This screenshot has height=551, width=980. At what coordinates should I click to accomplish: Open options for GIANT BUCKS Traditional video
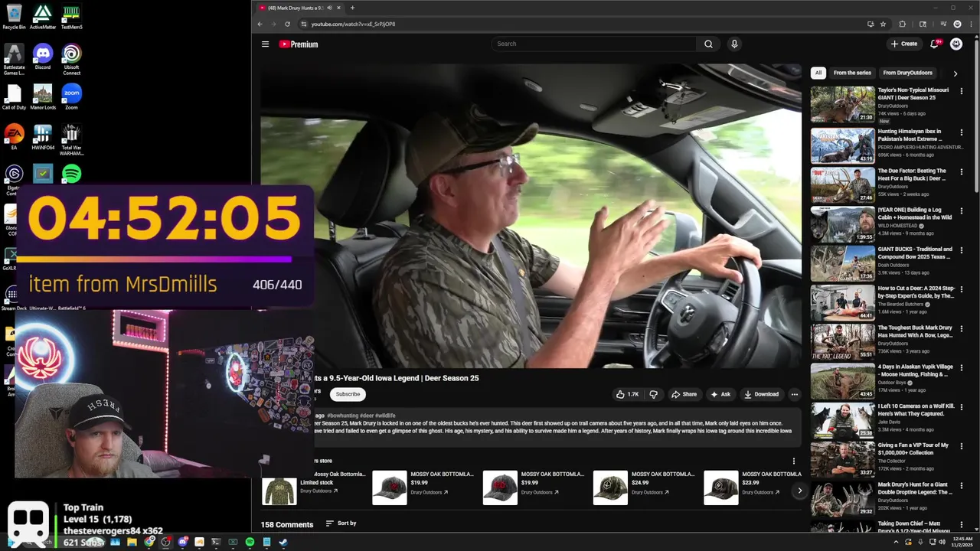pyautogui.click(x=962, y=251)
